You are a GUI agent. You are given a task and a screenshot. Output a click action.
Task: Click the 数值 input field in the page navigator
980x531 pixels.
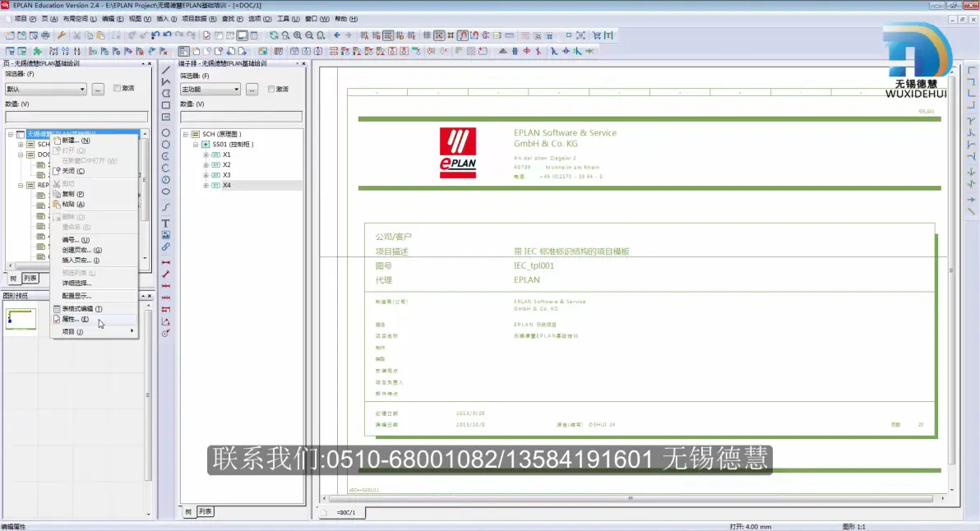pos(76,117)
